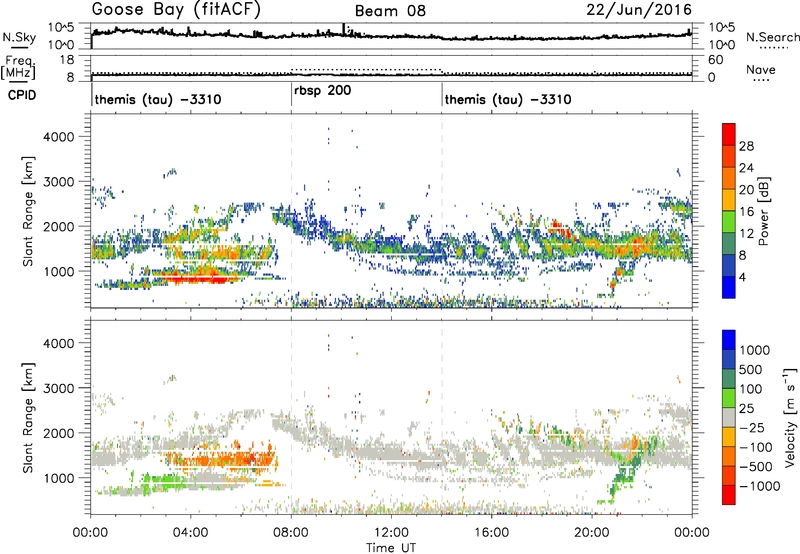The height and width of the screenshot is (554, 800).
Task: Select the CPID row label
Action: [x=22, y=95]
